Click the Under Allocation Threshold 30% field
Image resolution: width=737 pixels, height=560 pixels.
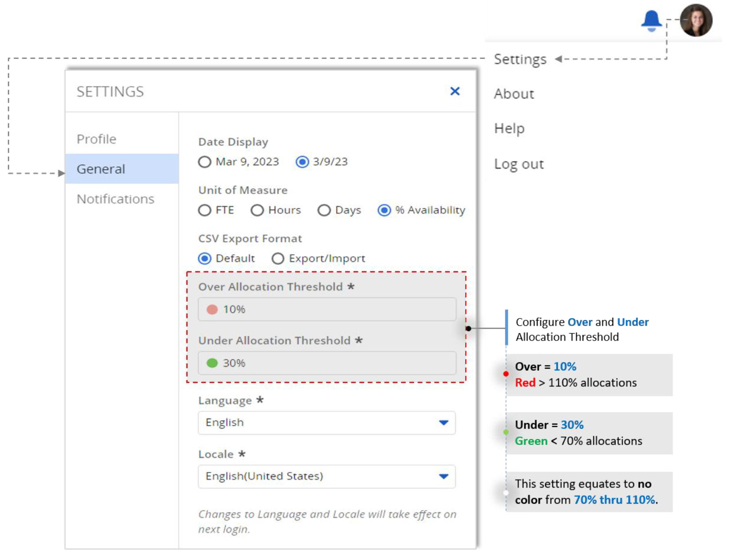coord(326,362)
